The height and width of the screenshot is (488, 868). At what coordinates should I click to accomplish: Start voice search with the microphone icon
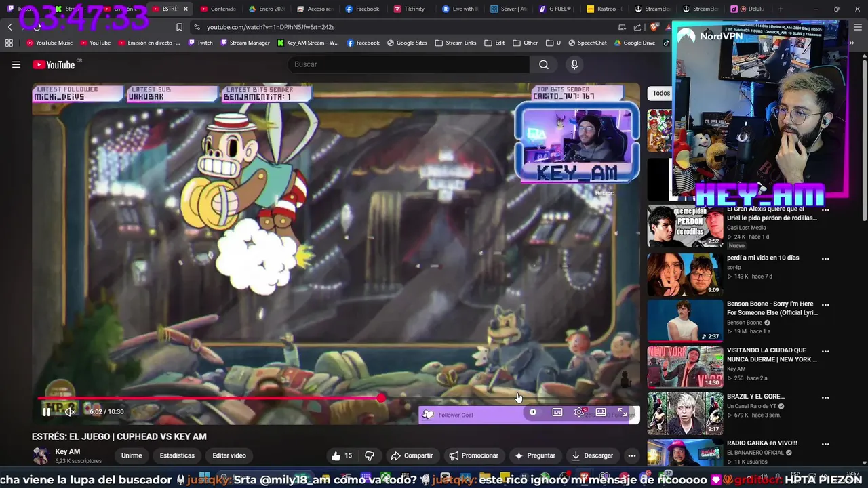pyautogui.click(x=574, y=64)
